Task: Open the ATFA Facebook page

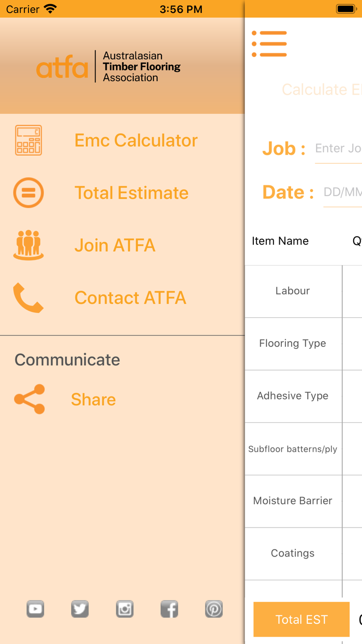Action: click(169, 609)
